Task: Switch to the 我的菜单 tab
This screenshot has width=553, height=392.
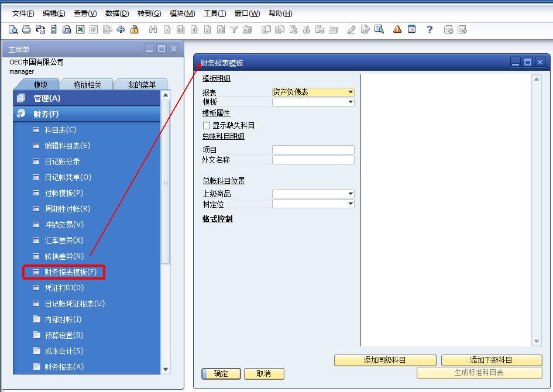Action: (142, 85)
